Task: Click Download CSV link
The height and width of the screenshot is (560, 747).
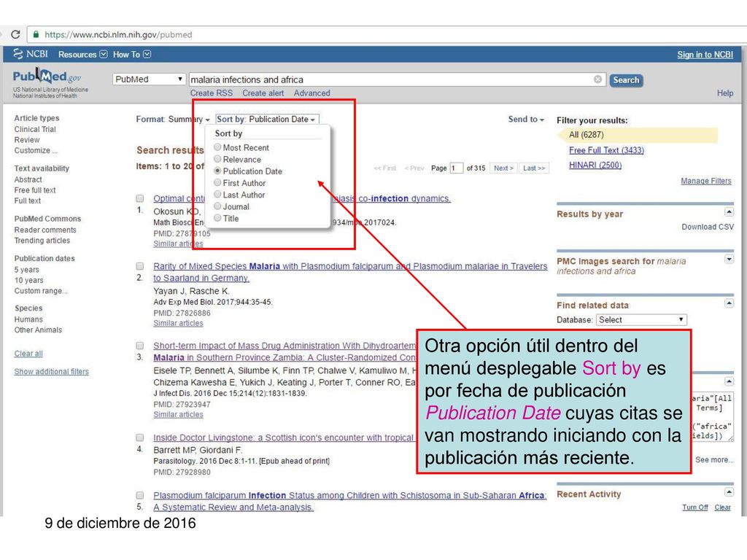Action: click(708, 227)
